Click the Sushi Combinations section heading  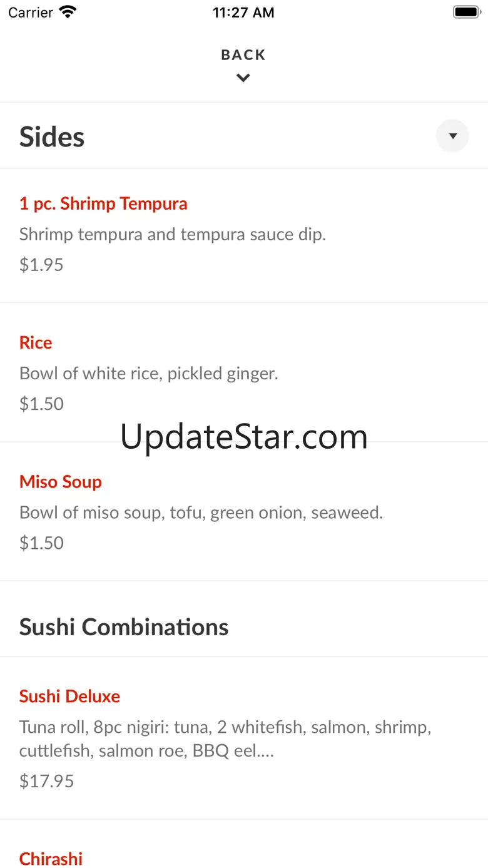pos(124,626)
